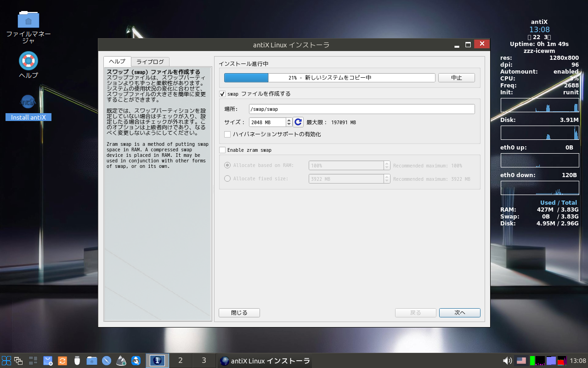The image size is (588, 368).
Task: Click the swap size refresh icon
Action: coord(298,122)
